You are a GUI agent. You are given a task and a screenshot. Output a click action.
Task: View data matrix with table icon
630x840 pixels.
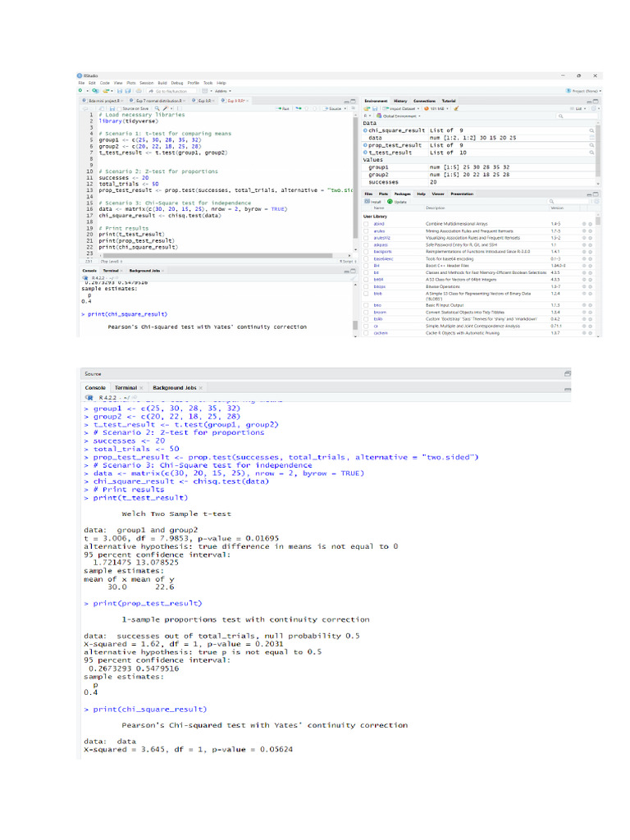click(x=592, y=138)
